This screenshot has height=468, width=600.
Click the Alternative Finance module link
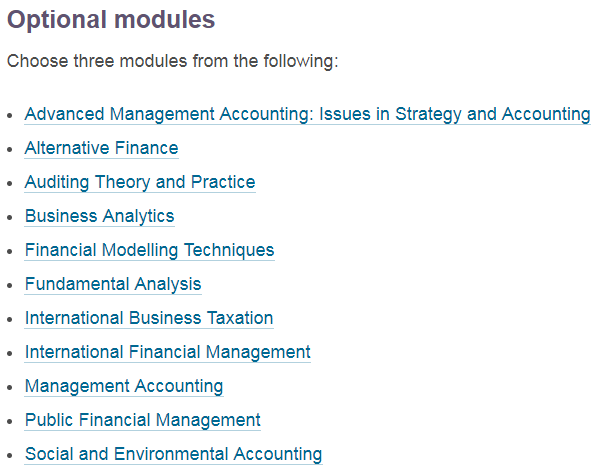coord(101,148)
